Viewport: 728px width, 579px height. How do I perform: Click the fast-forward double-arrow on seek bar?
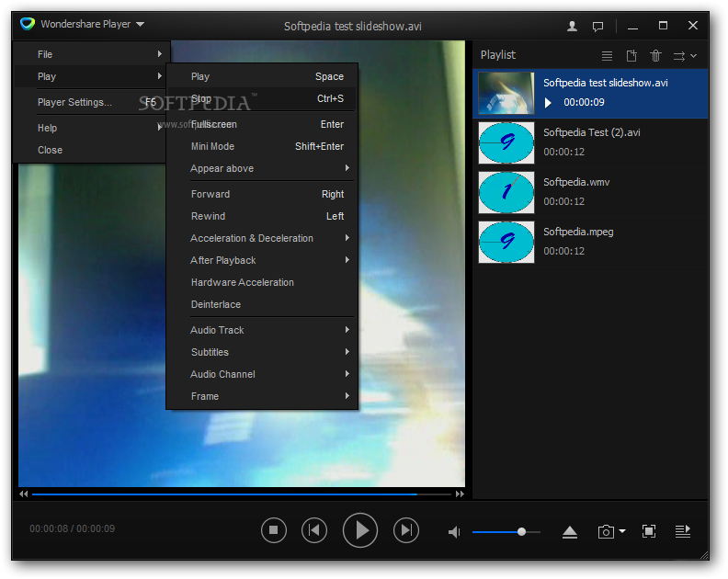pyautogui.click(x=461, y=494)
